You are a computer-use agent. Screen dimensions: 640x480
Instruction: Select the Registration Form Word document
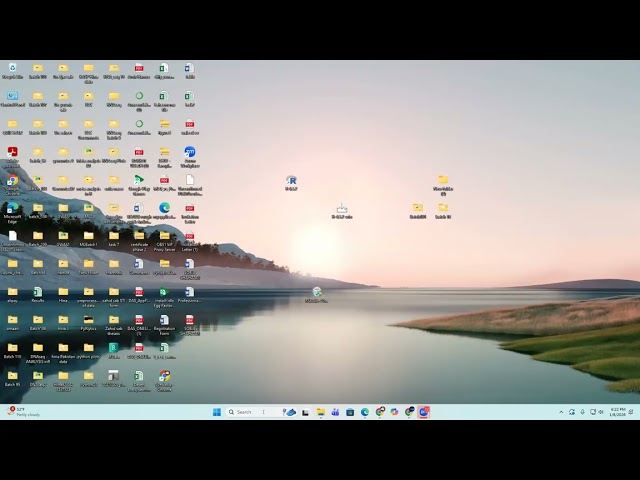(x=164, y=321)
